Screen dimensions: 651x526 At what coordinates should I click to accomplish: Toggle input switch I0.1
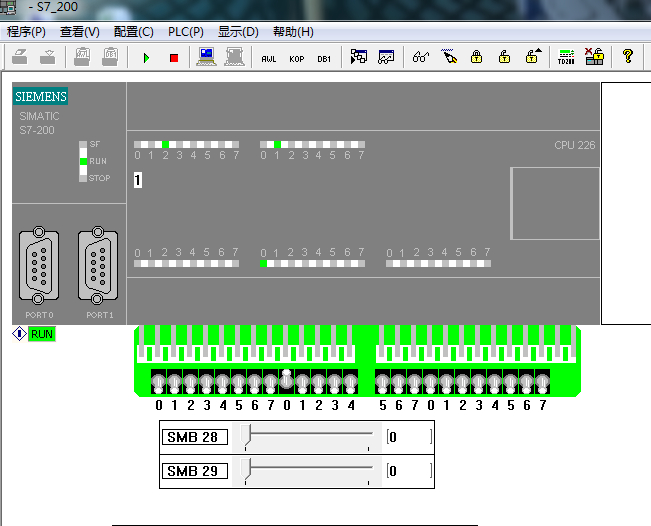coord(174,382)
